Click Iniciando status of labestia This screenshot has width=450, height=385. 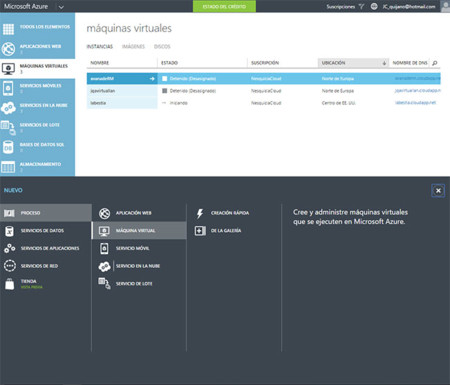[178, 103]
